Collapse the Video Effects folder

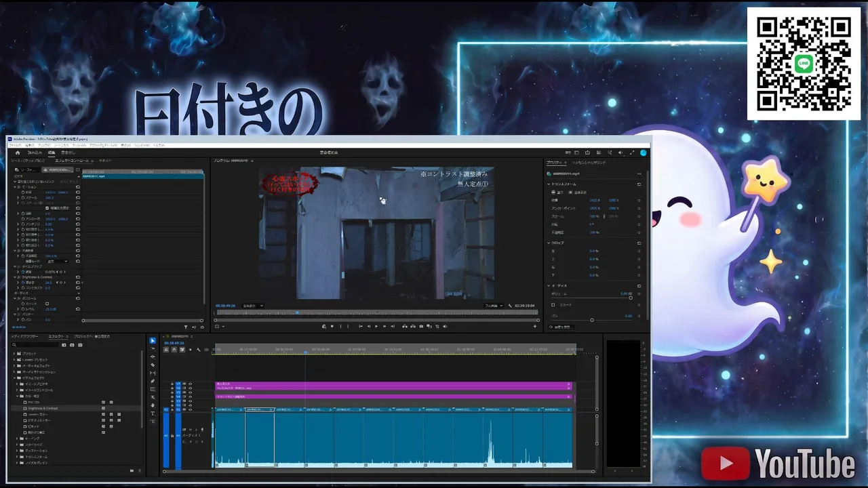(x=14, y=378)
